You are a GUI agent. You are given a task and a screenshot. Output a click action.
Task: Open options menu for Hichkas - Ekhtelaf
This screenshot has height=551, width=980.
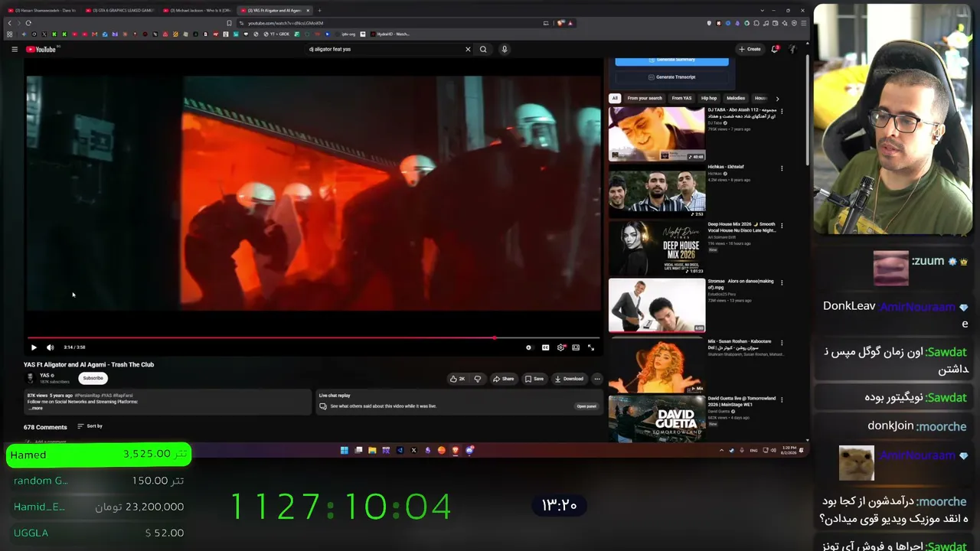point(782,168)
